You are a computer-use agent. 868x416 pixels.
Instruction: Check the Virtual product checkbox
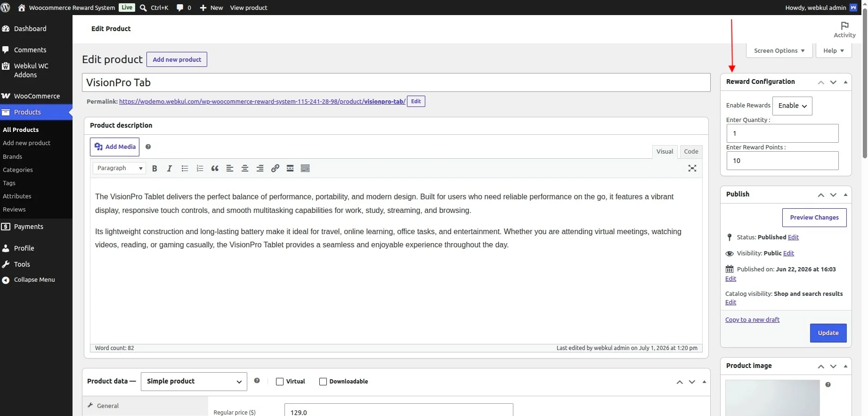[x=280, y=382]
